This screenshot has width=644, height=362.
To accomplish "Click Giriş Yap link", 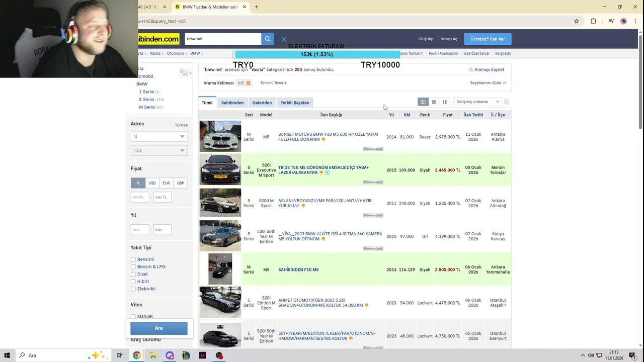I will [x=426, y=39].
